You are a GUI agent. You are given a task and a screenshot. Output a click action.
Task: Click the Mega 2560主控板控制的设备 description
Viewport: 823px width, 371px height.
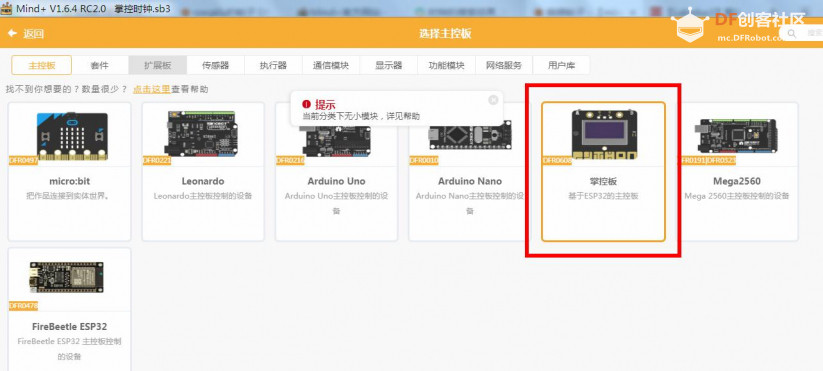pyautogui.click(x=737, y=196)
